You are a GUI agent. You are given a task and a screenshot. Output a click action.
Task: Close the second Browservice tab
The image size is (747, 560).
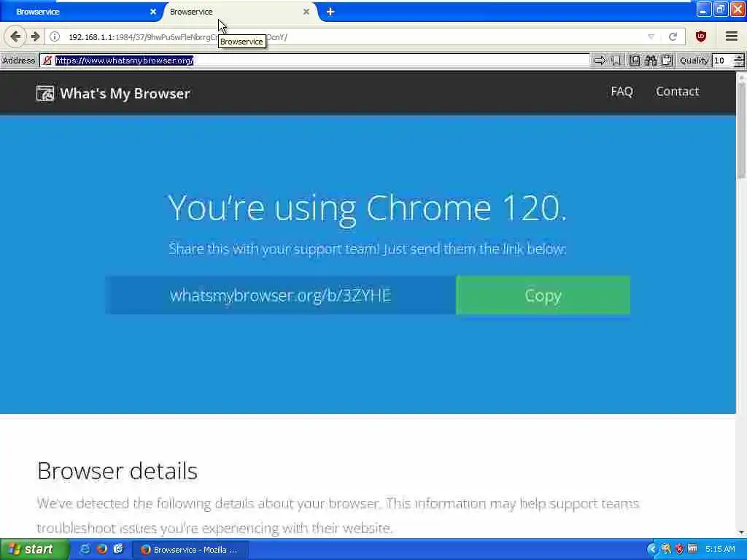tap(306, 12)
